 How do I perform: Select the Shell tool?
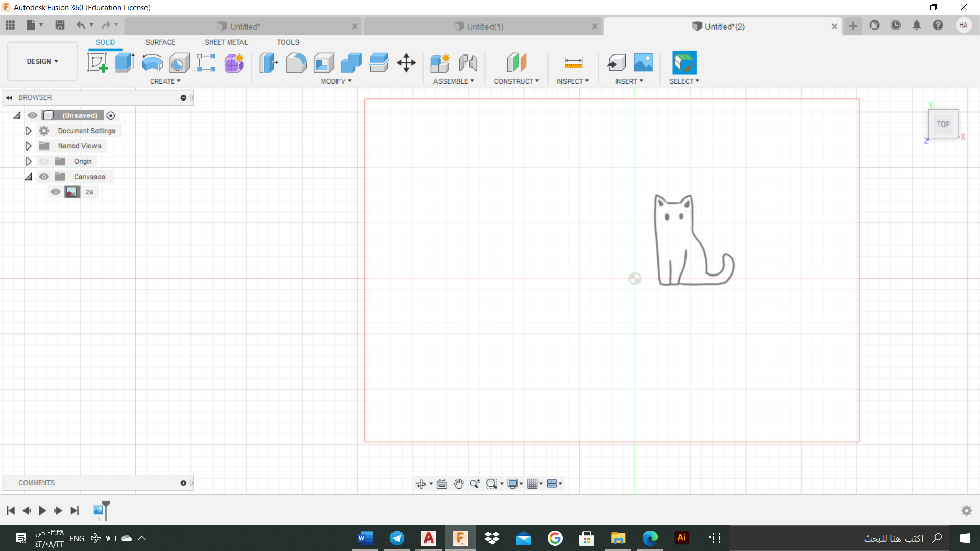pos(324,63)
